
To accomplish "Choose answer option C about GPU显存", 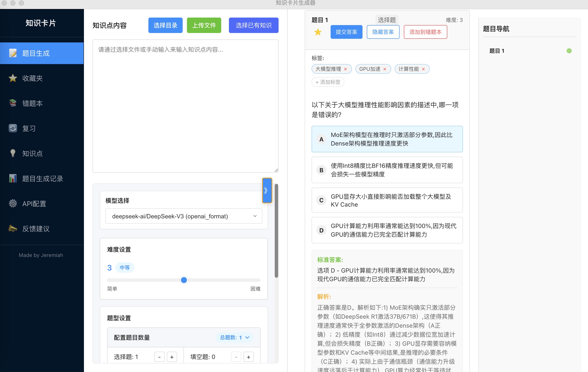I will point(387,200).
